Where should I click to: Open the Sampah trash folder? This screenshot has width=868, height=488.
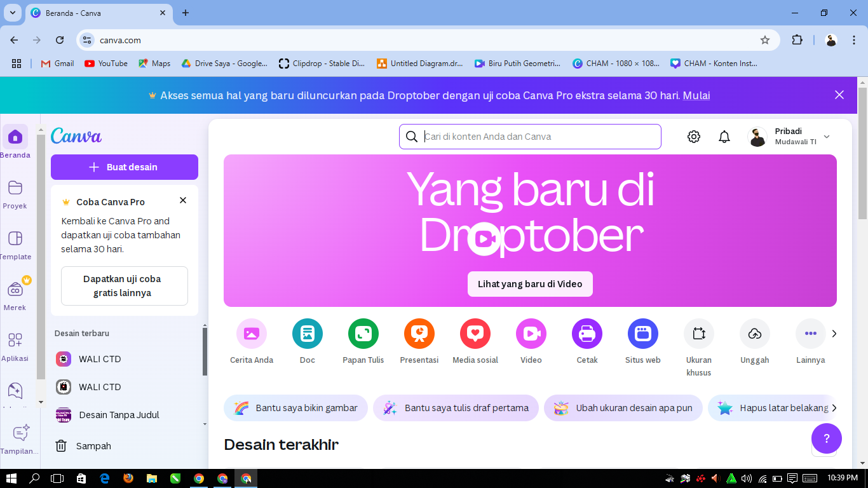(125, 446)
